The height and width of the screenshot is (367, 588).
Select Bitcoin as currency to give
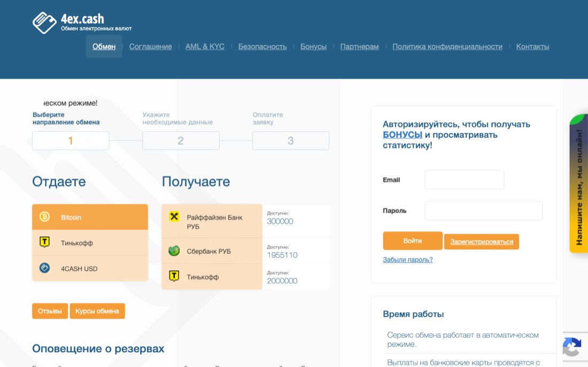[90, 217]
